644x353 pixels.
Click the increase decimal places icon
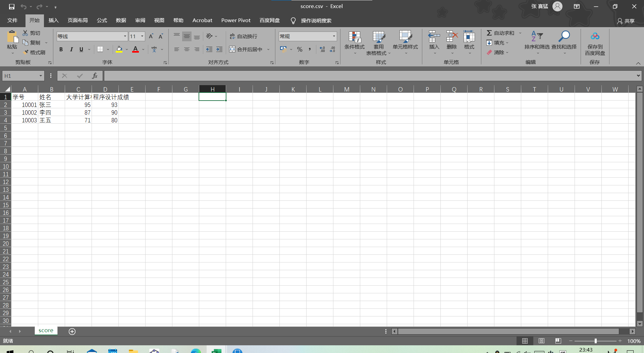[x=322, y=49]
